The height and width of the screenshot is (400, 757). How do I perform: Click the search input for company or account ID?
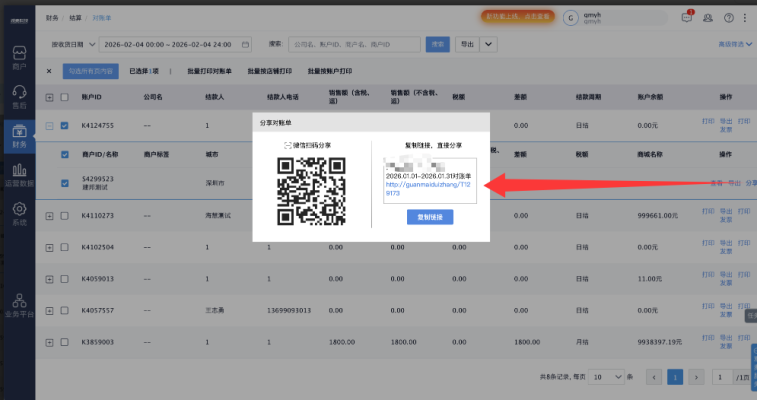click(x=354, y=44)
